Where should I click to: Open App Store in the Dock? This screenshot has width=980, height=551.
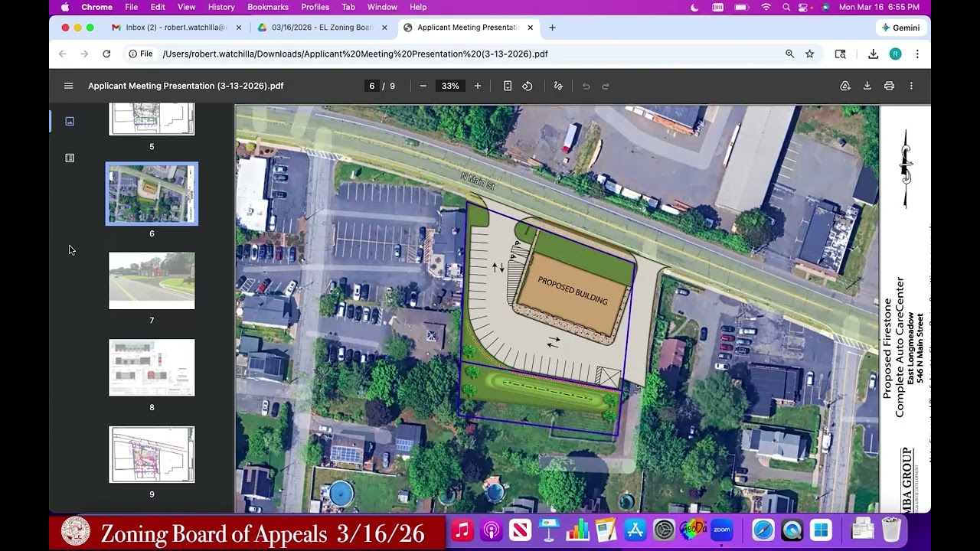point(635,530)
